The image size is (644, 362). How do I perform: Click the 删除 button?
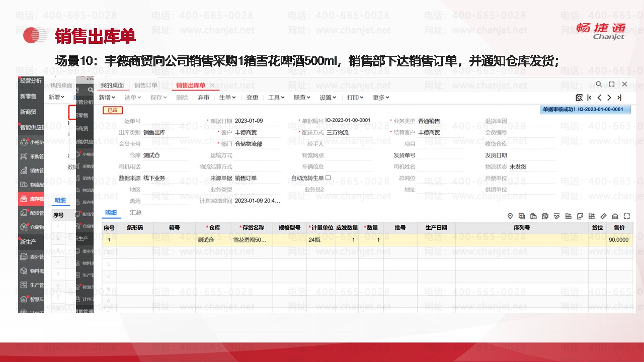[182, 98]
